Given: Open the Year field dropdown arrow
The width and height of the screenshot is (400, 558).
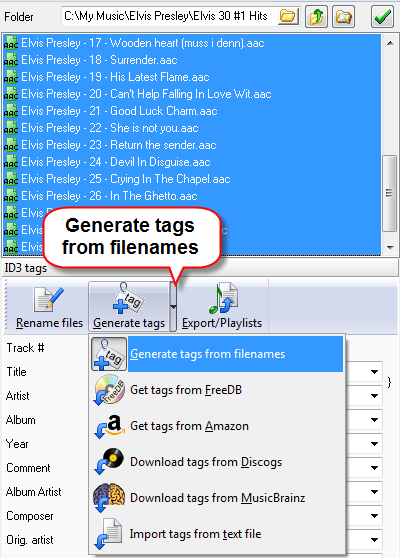Looking at the screenshot, I should [374, 444].
